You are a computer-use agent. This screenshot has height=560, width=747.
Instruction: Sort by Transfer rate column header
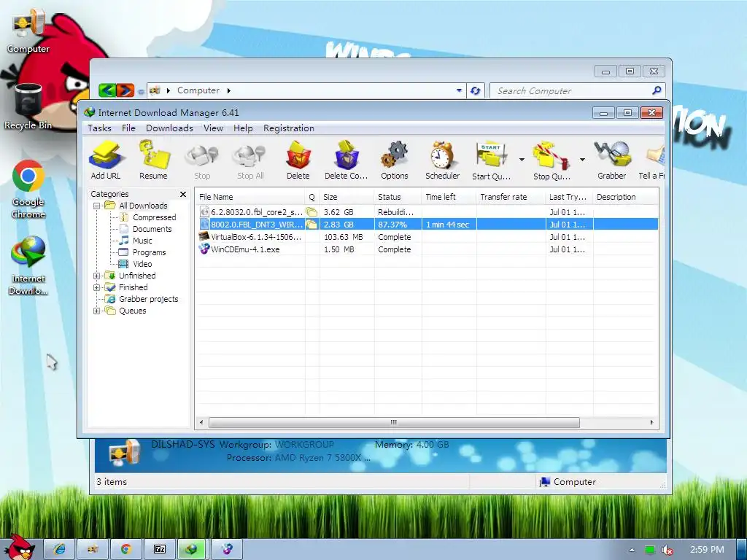pyautogui.click(x=511, y=197)
